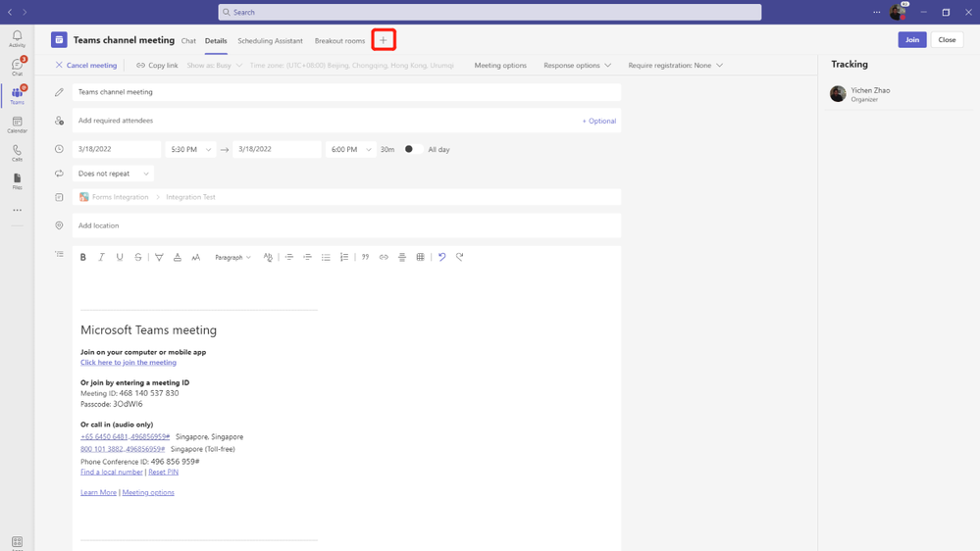Image resolution: width=980 pixels, height=551 pixels.
Task: Open Activity in the left sidebar
Action: pos(17,39)
